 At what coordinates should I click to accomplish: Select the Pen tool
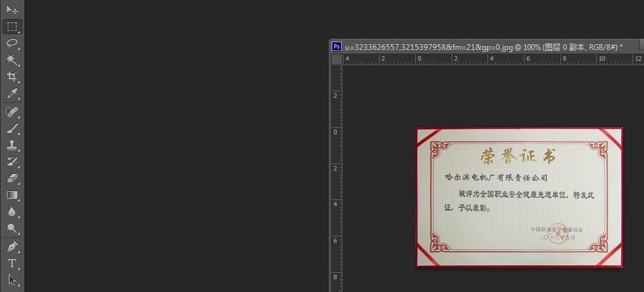12,247
